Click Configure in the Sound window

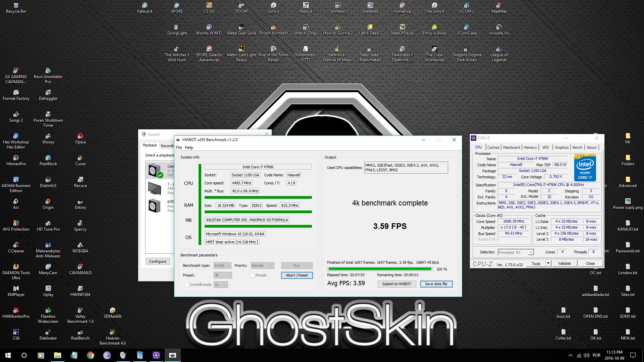(158, 261)
